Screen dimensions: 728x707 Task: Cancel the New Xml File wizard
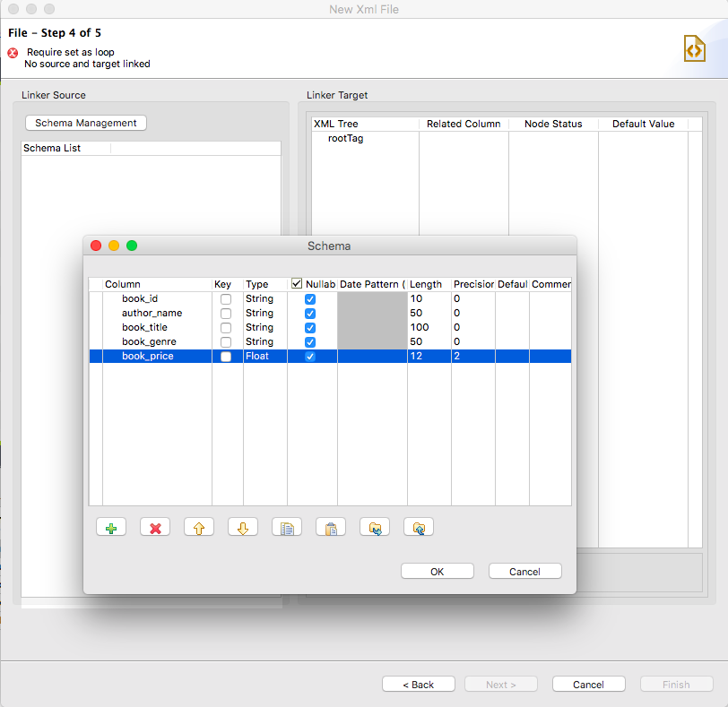click(x=588, y=684)
